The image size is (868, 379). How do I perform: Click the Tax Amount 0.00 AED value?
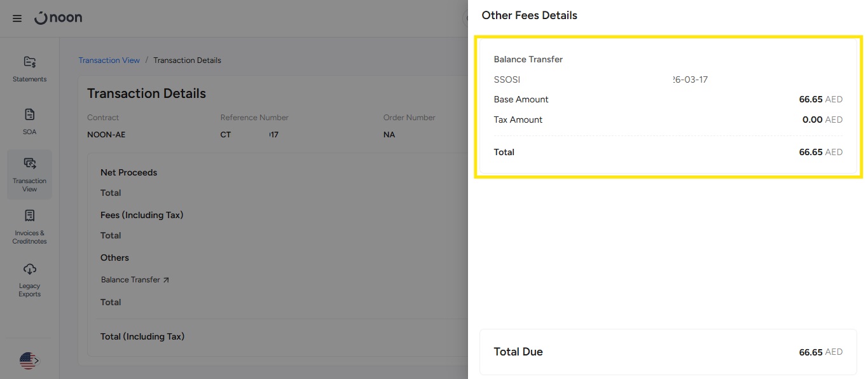tap(822, 120)
